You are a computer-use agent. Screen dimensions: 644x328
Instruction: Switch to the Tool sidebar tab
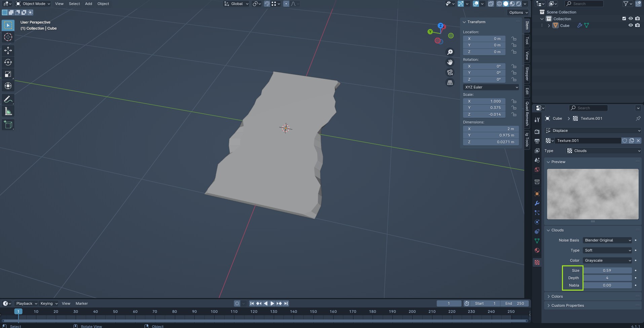(527, 41)
